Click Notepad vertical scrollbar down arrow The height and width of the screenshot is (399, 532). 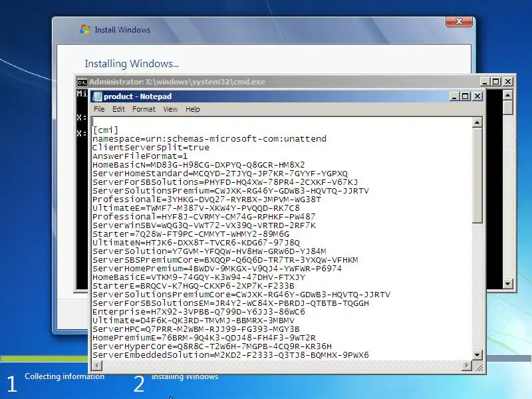pyautogui.click(x=477, y=355)
